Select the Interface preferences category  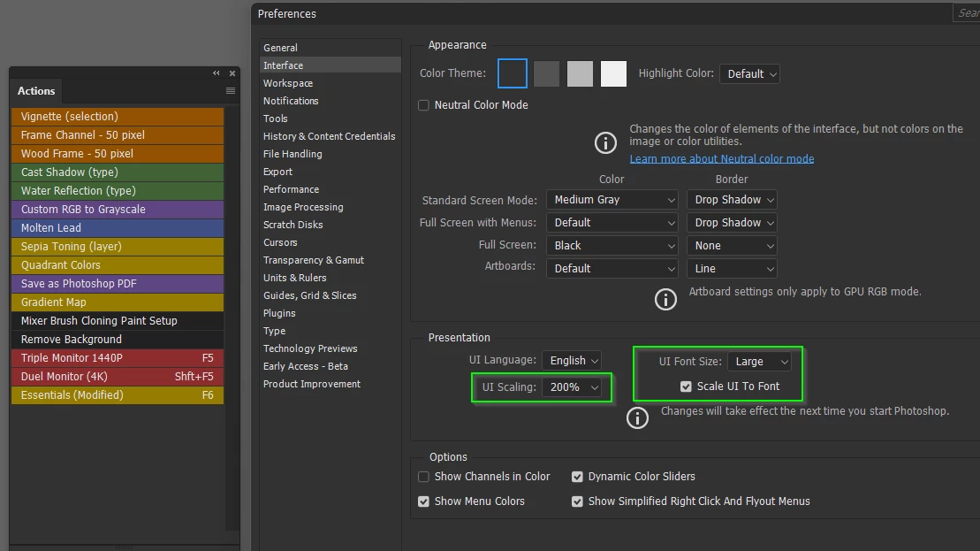(x=330, y=65)
